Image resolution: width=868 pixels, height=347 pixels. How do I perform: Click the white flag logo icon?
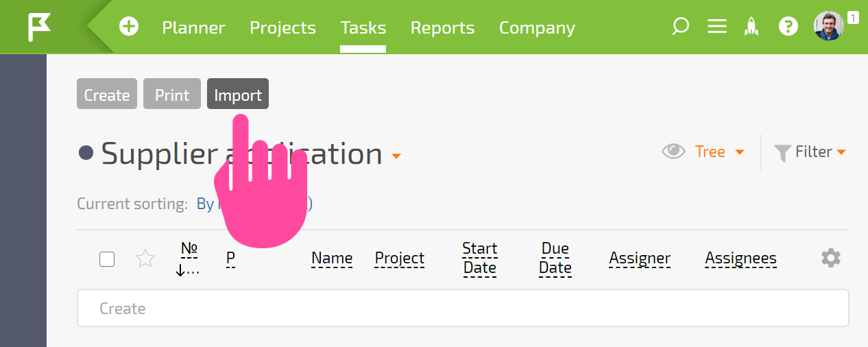point(39,27)
